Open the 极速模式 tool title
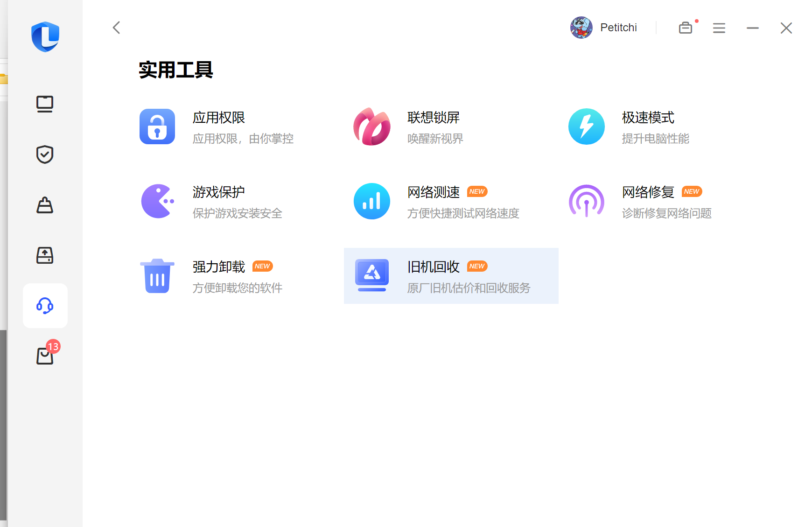812x527 pixels. (x=648, y=118)
